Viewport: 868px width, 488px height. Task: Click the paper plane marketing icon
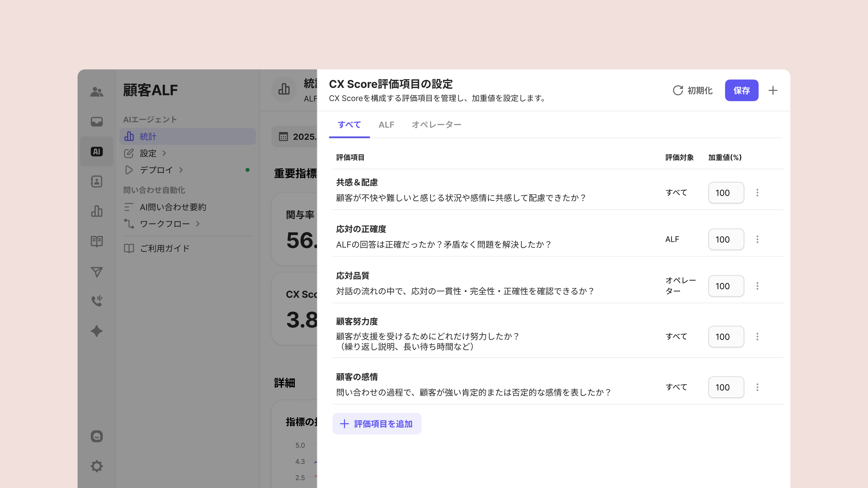(96, 271)
